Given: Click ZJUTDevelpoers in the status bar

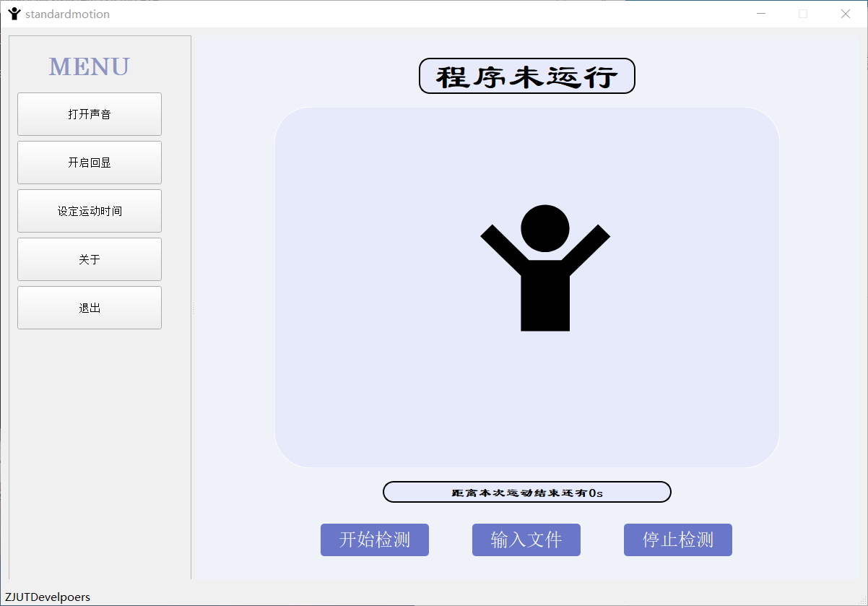Looking at the screenshot, I should tap(48, 597).
